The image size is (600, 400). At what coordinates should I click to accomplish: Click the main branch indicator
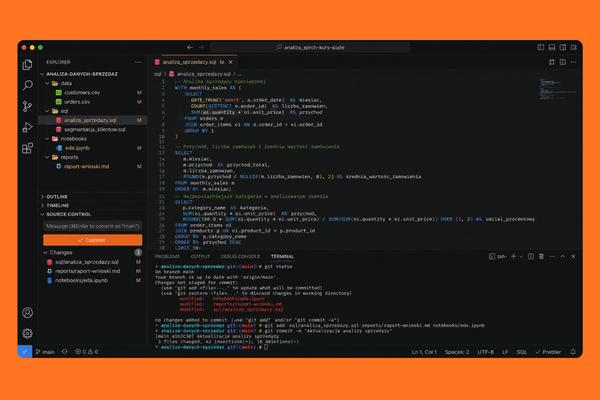(46, 352)
